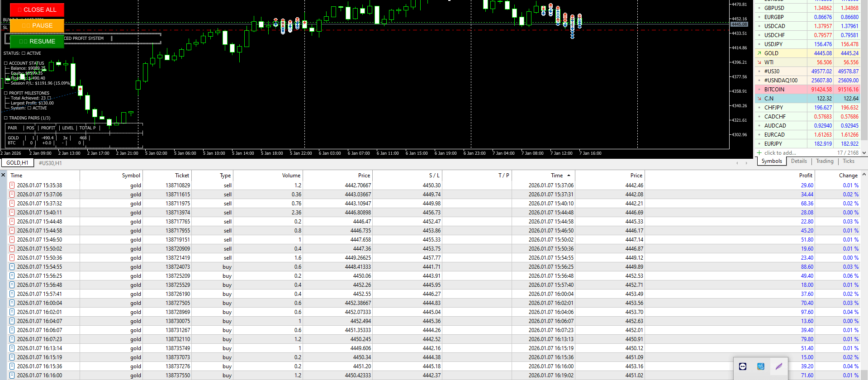The image size is (868, 380).
Task: Click the TeamViewer icon in system tray
Action: pyautogui.click(x=743, y=366)
